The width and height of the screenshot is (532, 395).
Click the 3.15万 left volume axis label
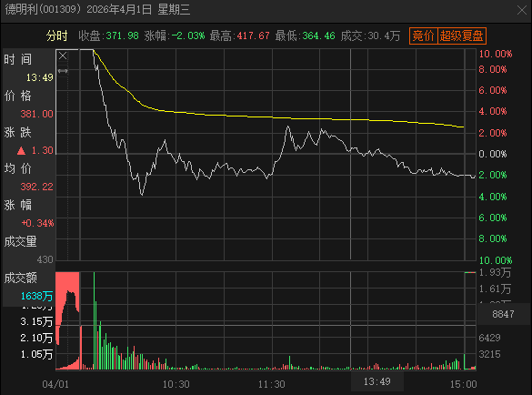36,321
